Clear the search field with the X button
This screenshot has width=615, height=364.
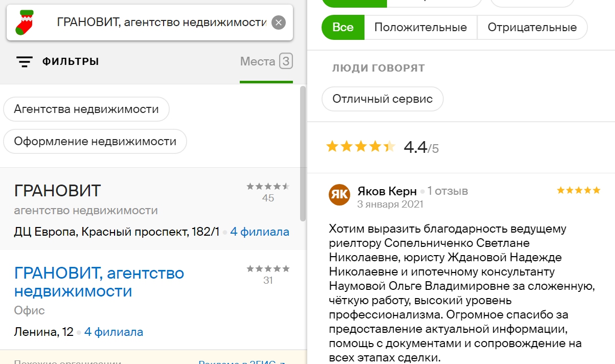click(278, 22)
